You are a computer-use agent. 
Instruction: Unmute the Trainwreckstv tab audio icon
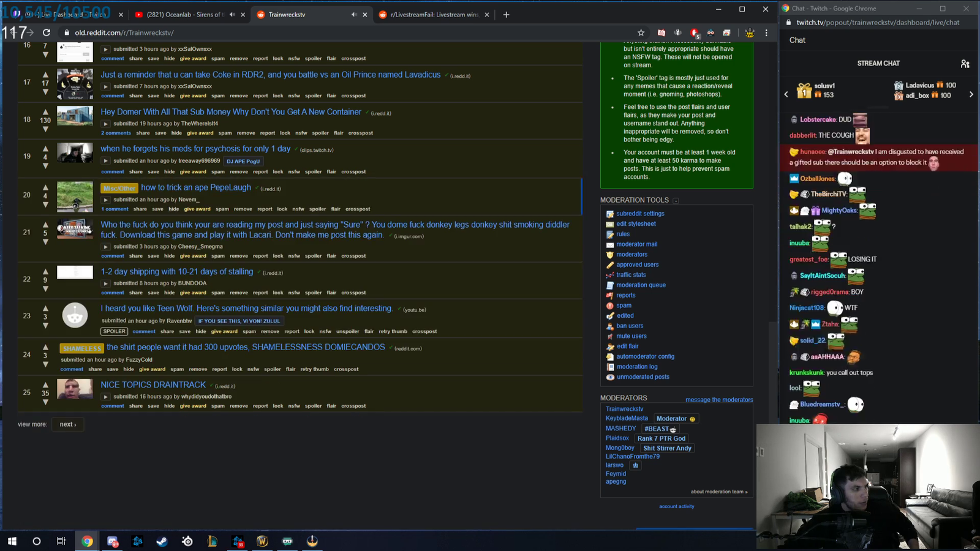[x=353, y=15]
